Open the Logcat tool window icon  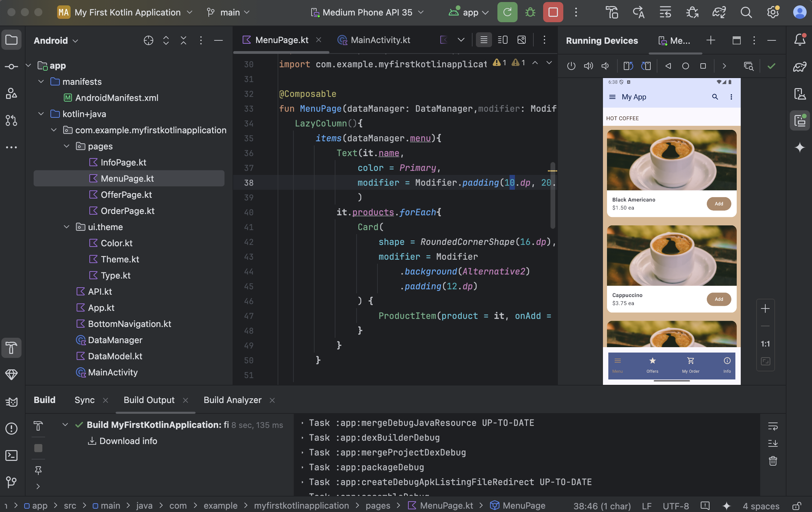tap(11, 402)
